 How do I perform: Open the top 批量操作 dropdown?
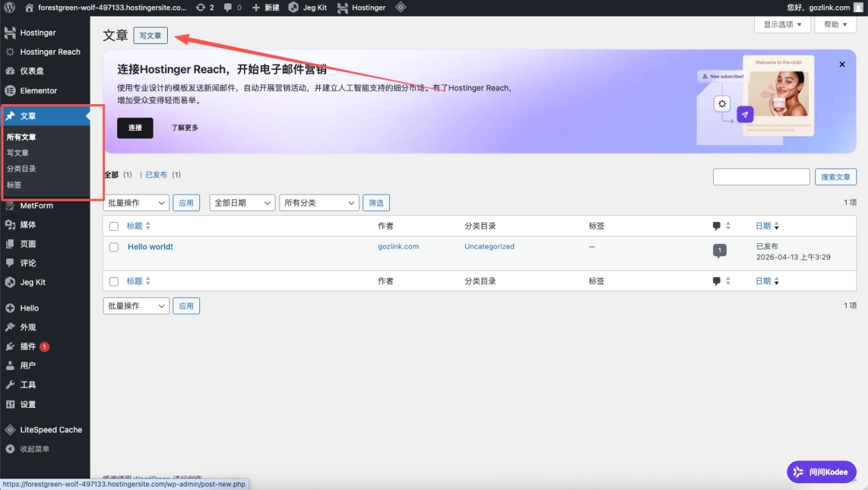tap(136, 203)
